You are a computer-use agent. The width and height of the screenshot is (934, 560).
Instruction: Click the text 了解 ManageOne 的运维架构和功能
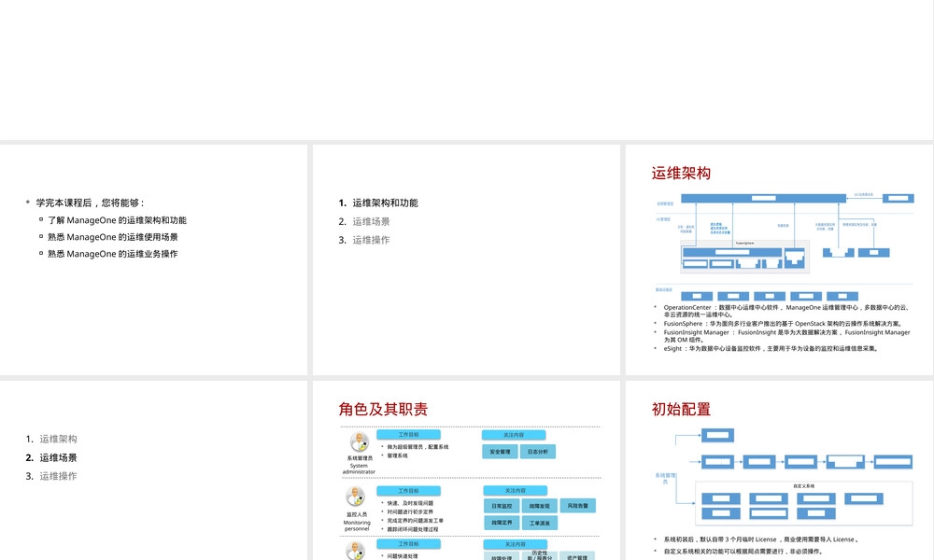tap(117, 220)
